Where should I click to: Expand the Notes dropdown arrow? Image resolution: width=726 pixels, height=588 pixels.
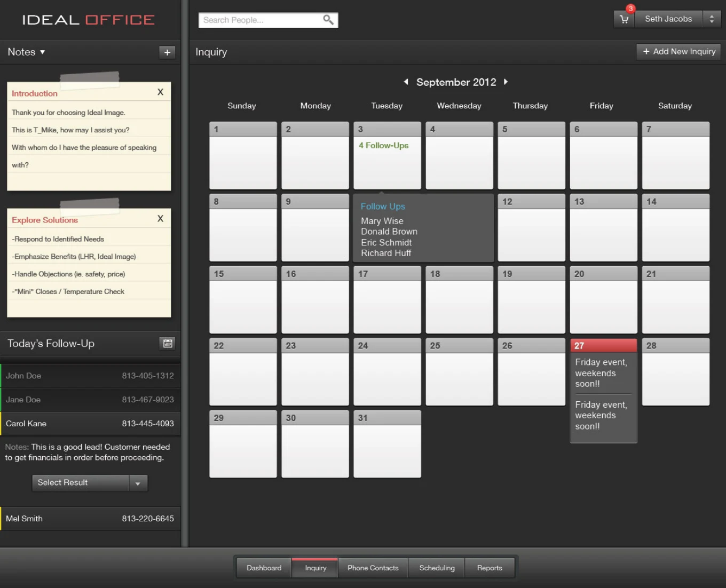click(x=42, y=52)
